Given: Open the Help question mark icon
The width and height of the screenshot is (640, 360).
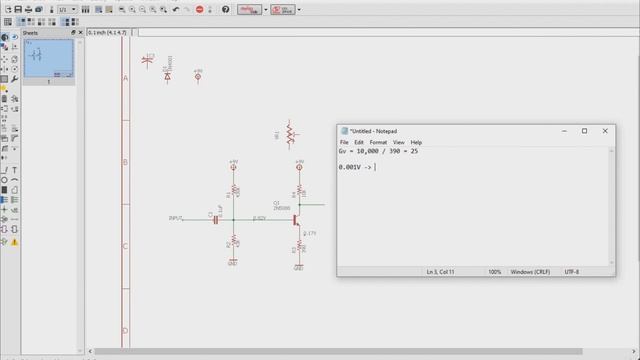Looking at the screenshot, I should (x=225, y=9).
